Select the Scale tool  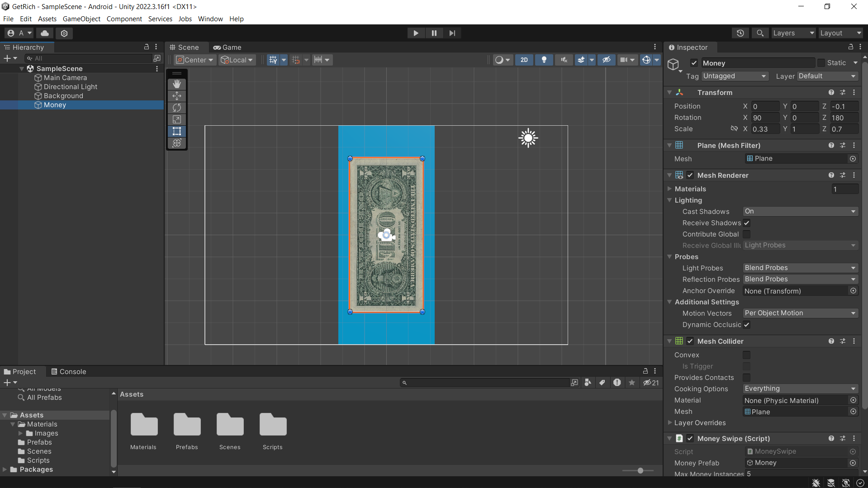[177, 119]
